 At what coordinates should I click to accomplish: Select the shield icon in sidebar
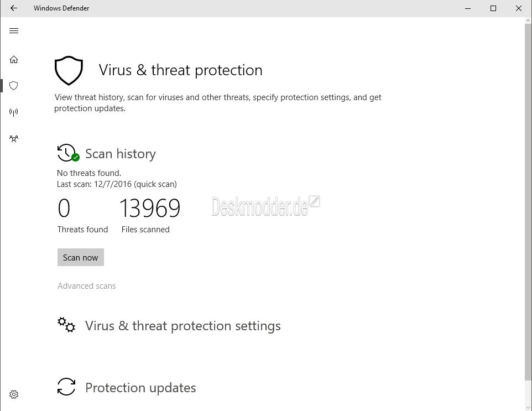tap(14, 86)
